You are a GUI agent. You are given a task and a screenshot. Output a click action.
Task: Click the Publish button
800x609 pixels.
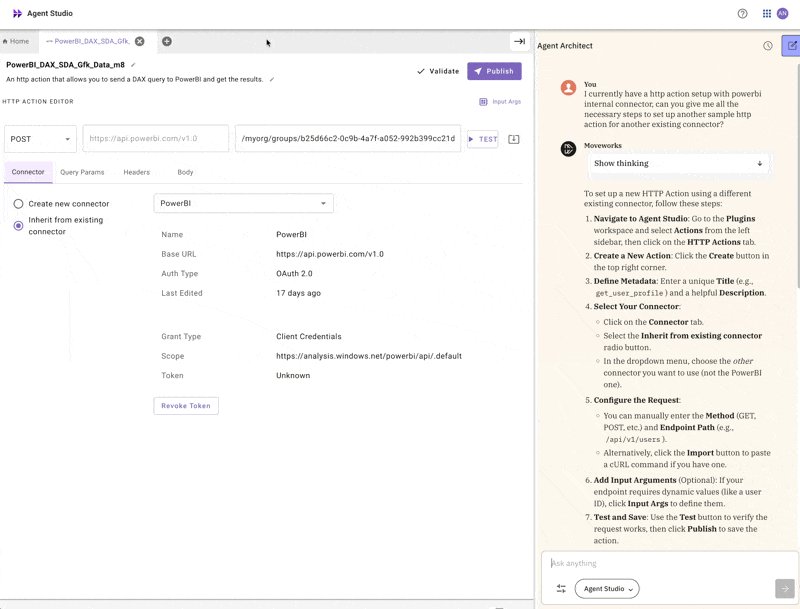click(494, 71)
